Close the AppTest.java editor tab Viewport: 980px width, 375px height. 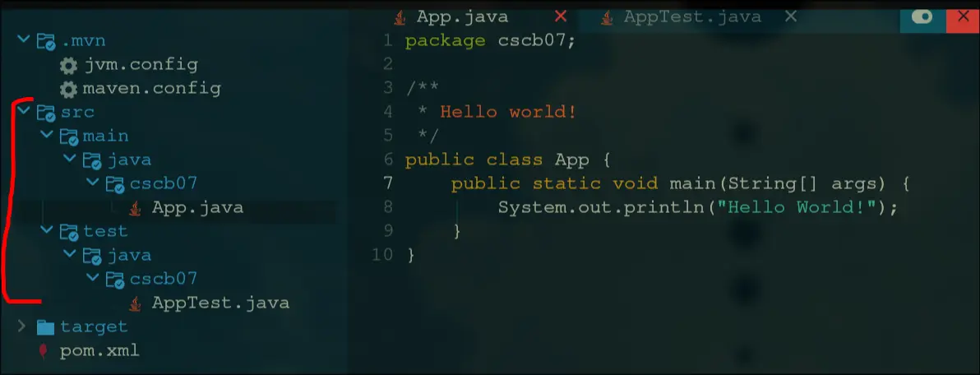coord(790,16)
